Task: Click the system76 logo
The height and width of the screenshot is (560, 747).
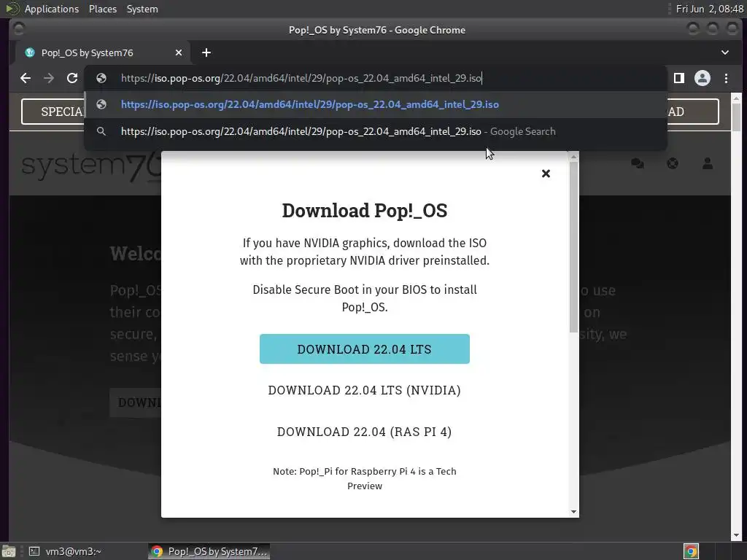Action: pos(91,167)
